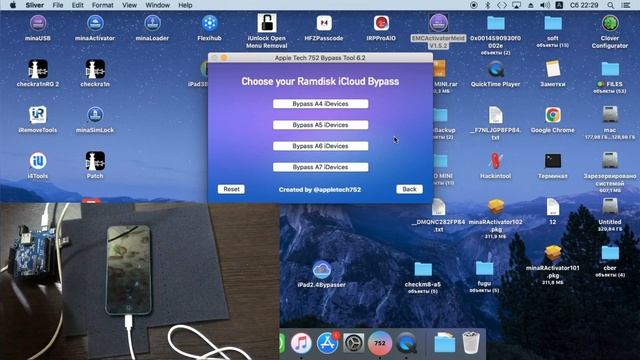This screenshot has width=640, height=360.
Task: Open the iRPProAIO desktop icon
Action: tap(381, 23)
